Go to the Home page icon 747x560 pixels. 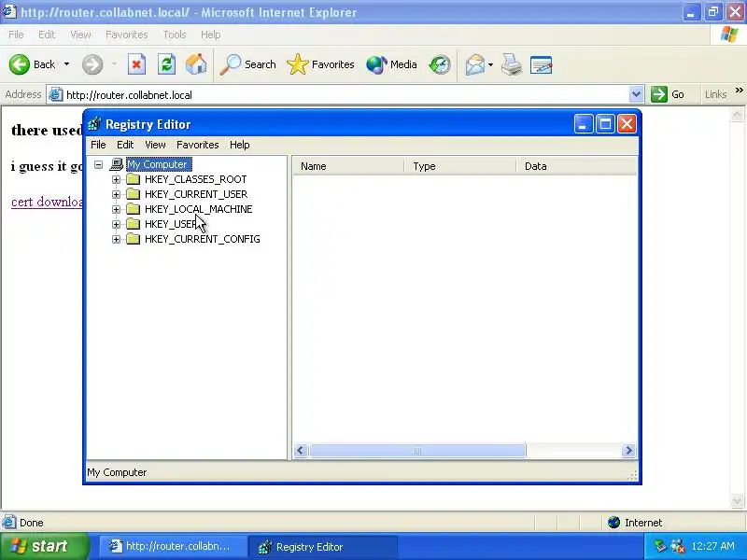pyautogui.click(x=196, y=64)
